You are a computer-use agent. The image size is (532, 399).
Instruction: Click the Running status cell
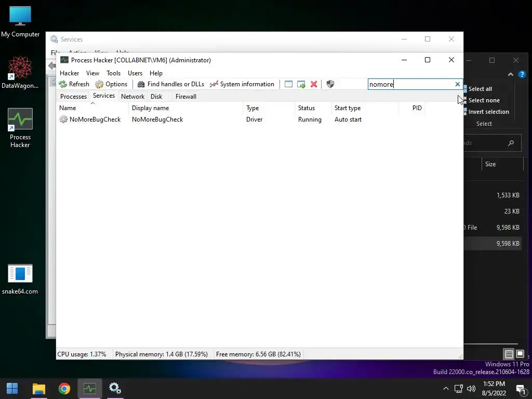(x=310, y=119)
